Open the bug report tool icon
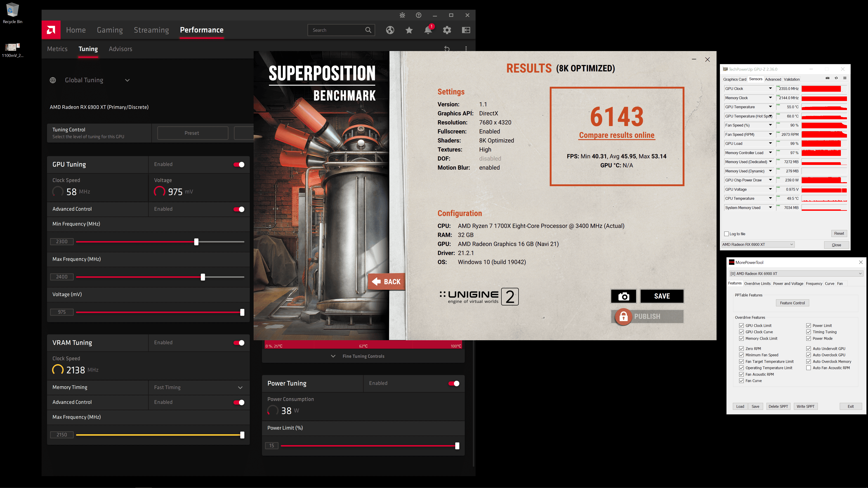868x488 pixels. click(x=402, y=15)
